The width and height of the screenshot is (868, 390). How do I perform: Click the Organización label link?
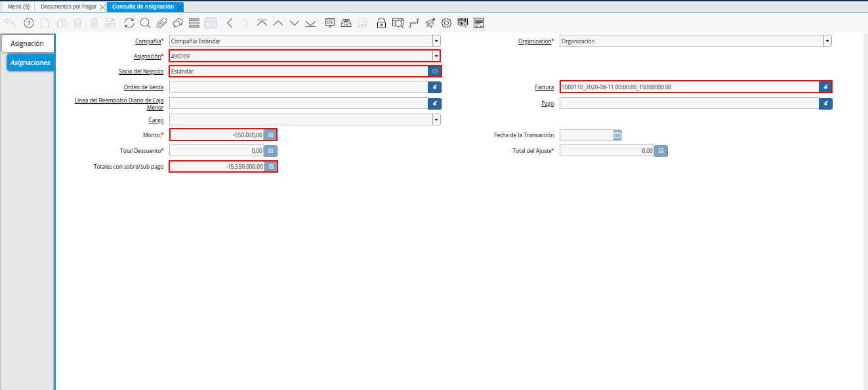tap(534, 41)
